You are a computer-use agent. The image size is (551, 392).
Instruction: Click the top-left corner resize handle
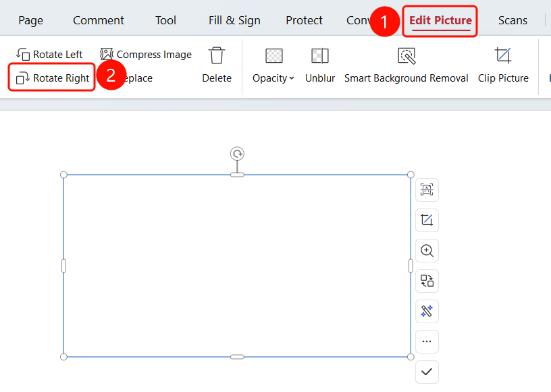(63, 175)
